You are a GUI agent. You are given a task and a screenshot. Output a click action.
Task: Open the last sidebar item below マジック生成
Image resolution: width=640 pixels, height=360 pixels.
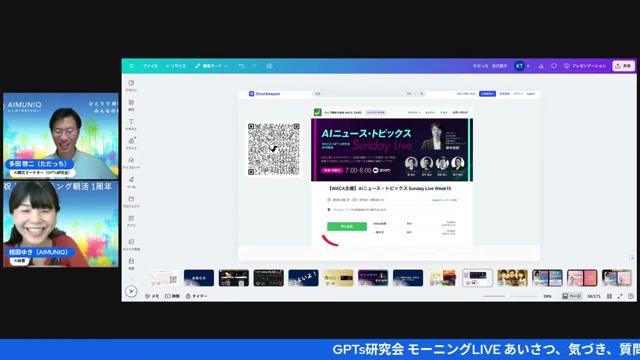[x=131, y=264]
